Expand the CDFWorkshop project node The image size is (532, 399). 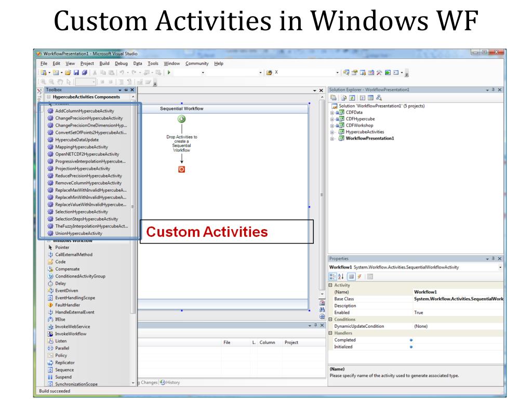point(332,126)
